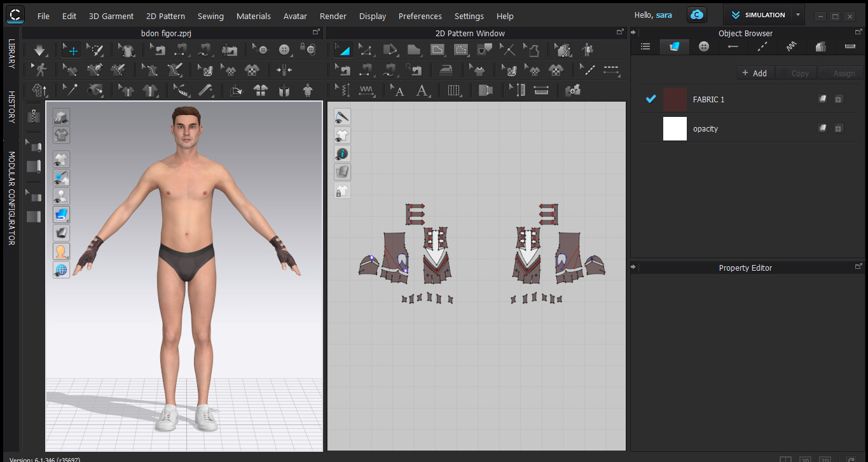The image size is (868, 462).
Task: Click the Add fabric button
Action: pyautogui.click(x=755, y=73)
